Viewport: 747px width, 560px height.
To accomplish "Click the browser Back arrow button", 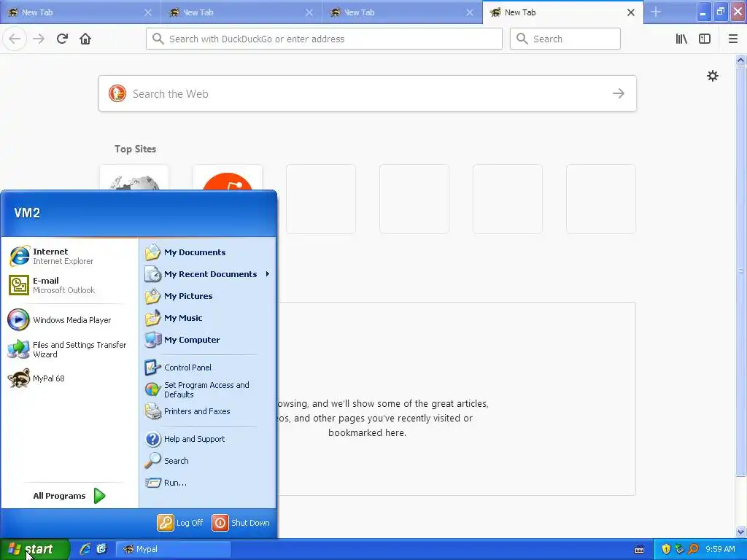I will coord(15,39).
